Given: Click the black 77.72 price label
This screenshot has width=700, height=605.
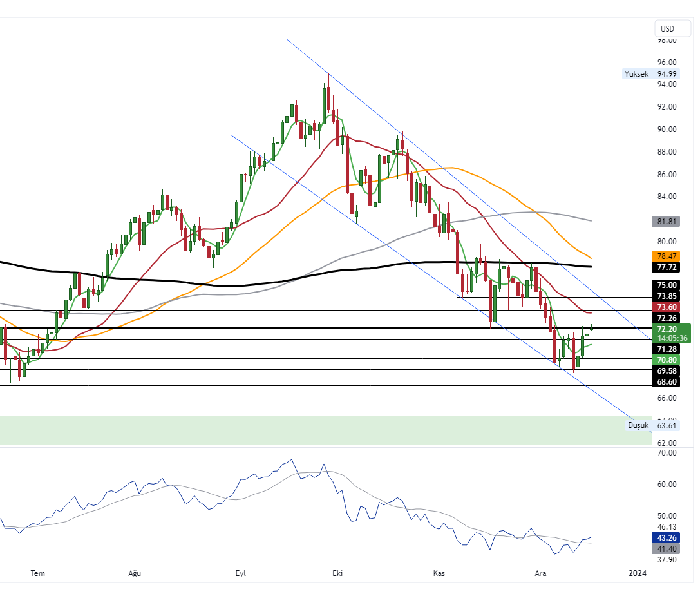Looking at the screenshot, I should 666,266.
